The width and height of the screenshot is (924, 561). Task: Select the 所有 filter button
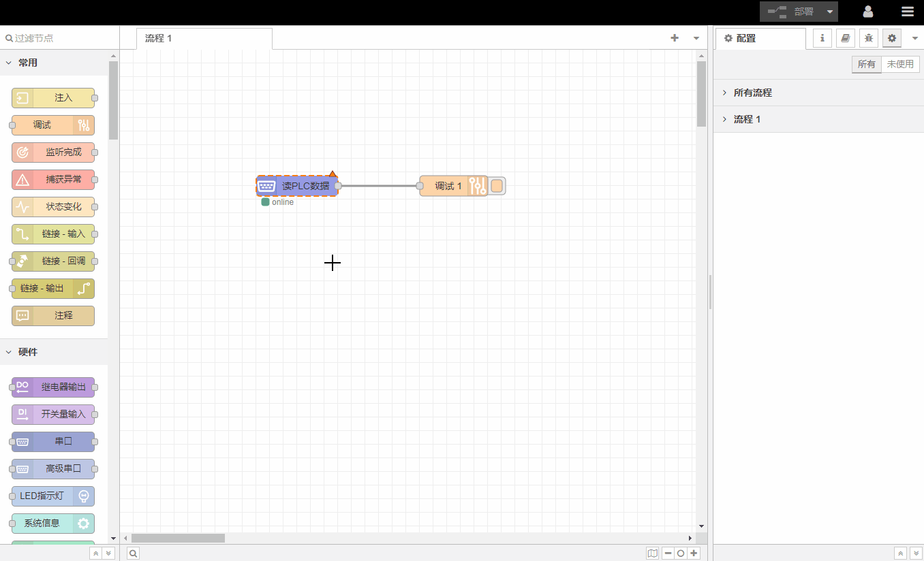click(866, 64)
